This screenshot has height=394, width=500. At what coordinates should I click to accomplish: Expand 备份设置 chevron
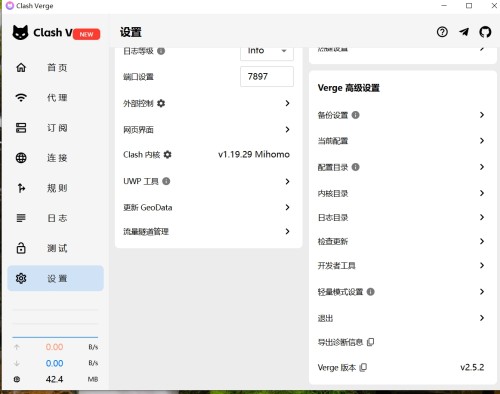[x=482, y=115]
